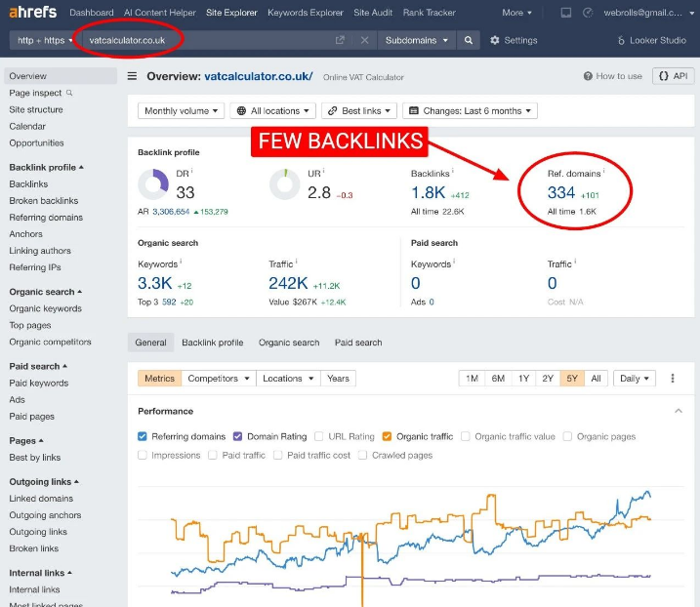Viewport: 700px width, 607px height.
Task: Open Settings gear in top bar
Action: coord(514,40)
